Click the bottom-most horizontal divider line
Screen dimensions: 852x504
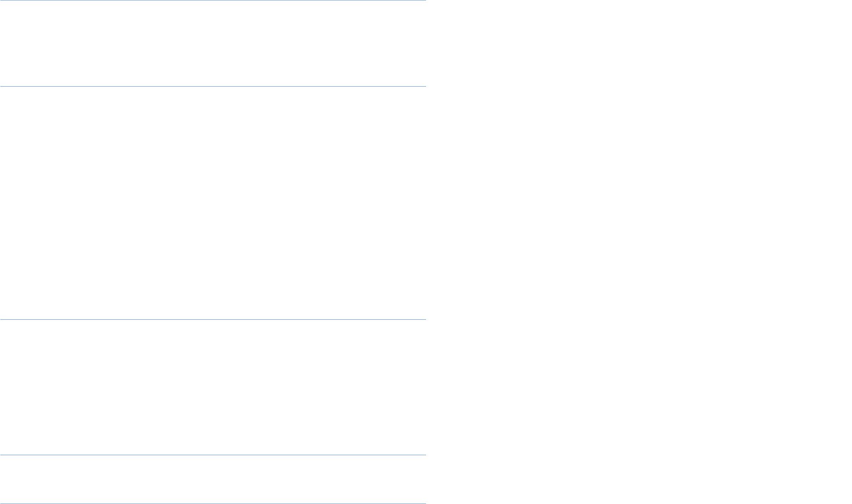point(213,504)
